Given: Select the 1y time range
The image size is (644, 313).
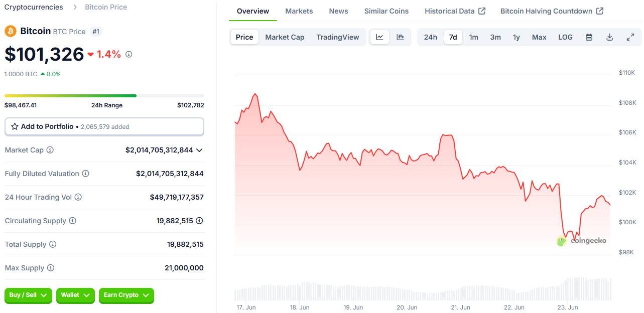Looking at the screenshot, I should (517, 37).
